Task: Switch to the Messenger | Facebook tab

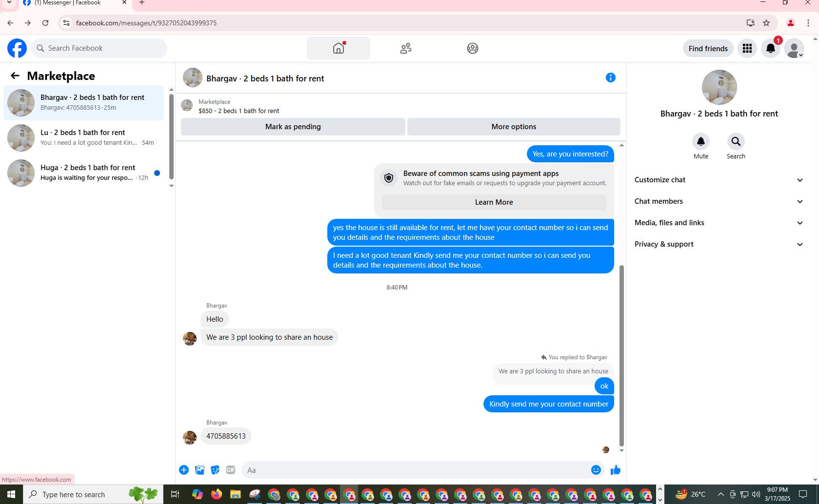Action: [74, 3]
